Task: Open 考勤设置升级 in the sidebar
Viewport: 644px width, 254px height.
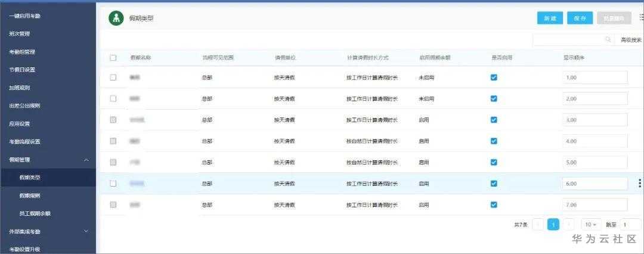Action: [x=24, y=249]
